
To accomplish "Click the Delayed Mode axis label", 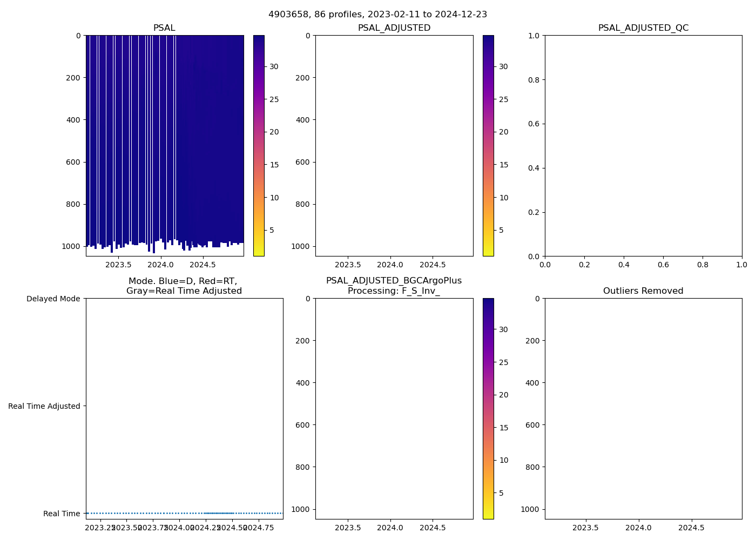I will pyautogui.click(x=53, y=299).
